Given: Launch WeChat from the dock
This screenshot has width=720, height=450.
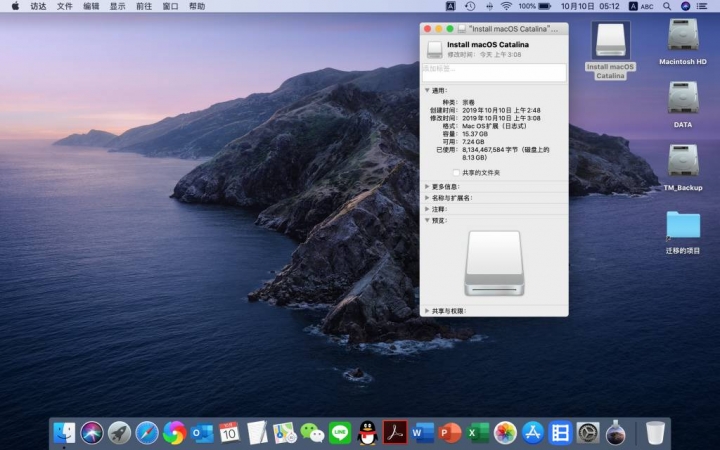Looking at the screenshot, I should tap(312, 433).
